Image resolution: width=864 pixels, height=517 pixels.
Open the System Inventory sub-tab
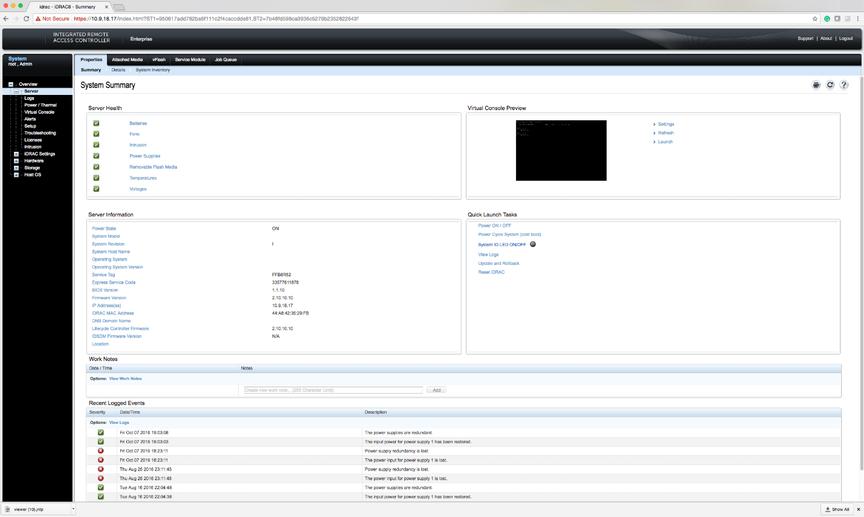(x=153, y=70)
